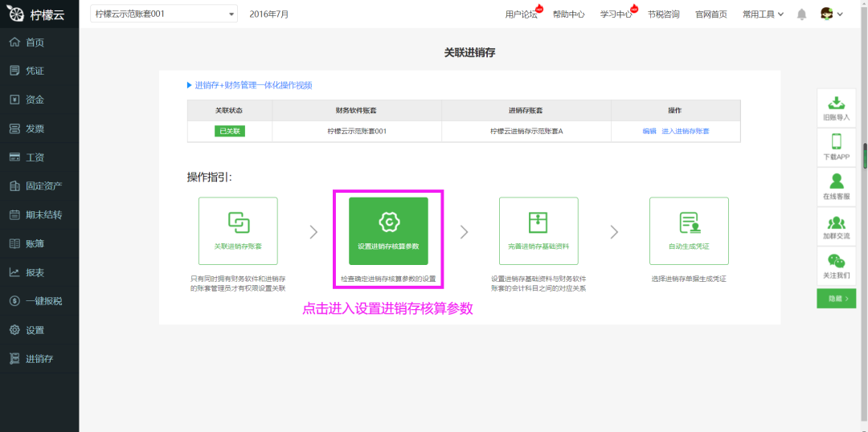Click the 关联状态 column header
The width and height of the screenshot is (868, 432).
[x=230, y=111]
